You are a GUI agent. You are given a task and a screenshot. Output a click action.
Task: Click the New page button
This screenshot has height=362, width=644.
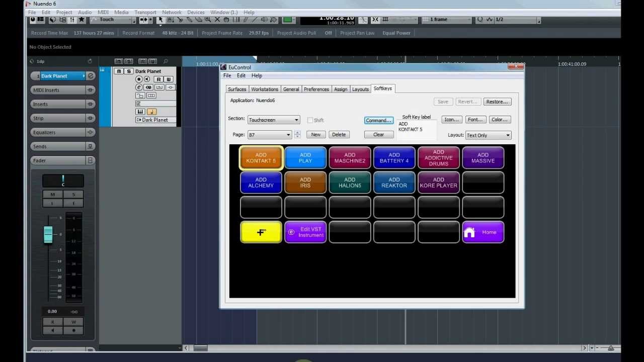click(316, 135)
